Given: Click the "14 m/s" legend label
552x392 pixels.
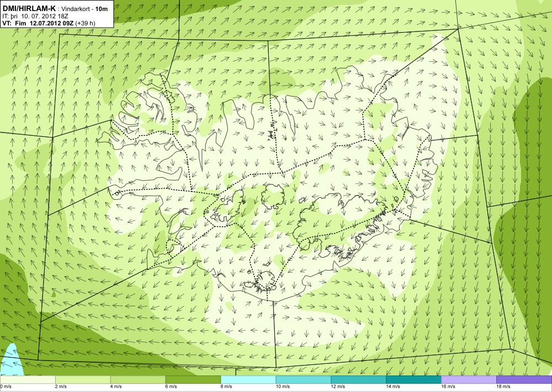Looking at the screenshot, I should (x=393, y=386).
